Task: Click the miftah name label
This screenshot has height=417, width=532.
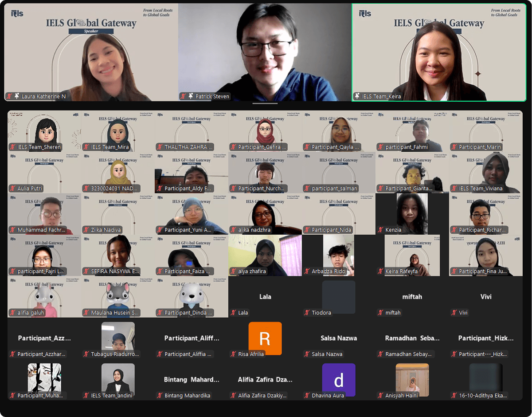Action: [393, 313]
